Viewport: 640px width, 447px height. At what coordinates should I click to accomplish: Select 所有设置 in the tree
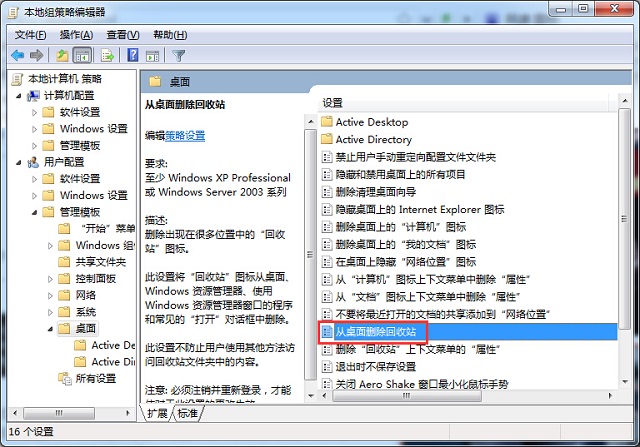95,378
